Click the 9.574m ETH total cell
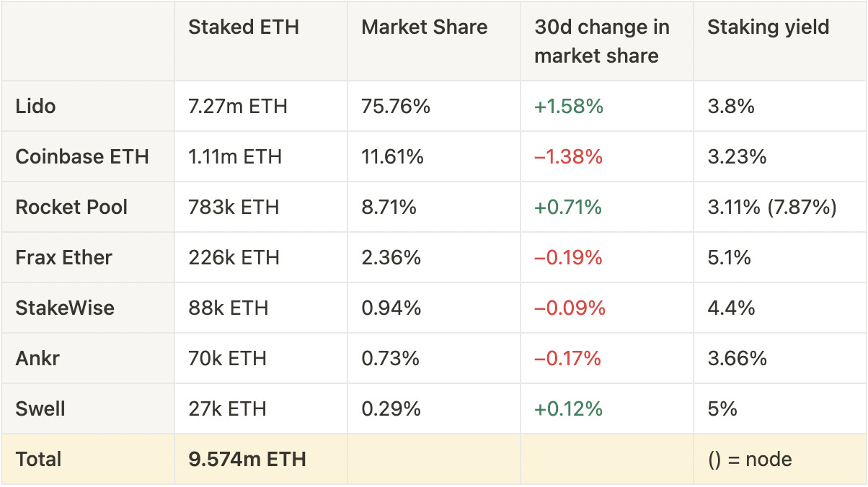 (247, 460)
